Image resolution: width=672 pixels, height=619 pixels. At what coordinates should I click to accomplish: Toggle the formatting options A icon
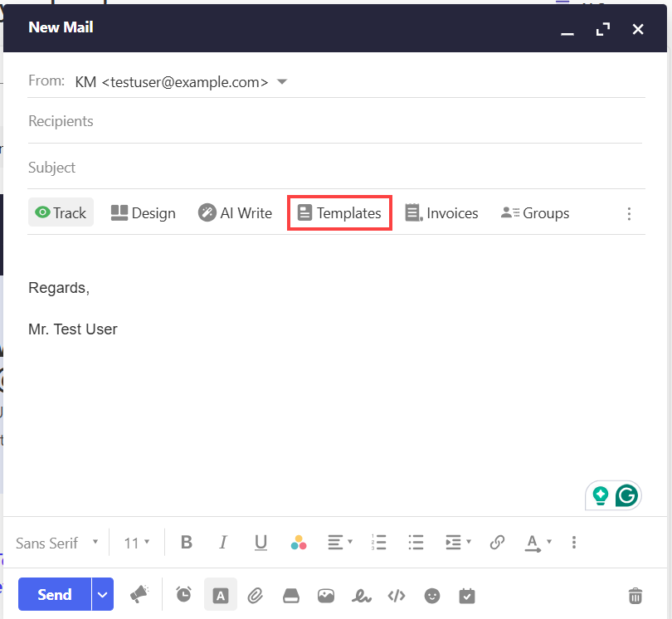click(x=221, y=595)
